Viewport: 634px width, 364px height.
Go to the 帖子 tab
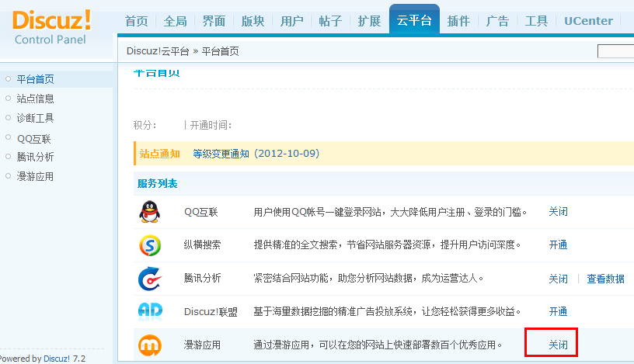click(x=330, y=21)
